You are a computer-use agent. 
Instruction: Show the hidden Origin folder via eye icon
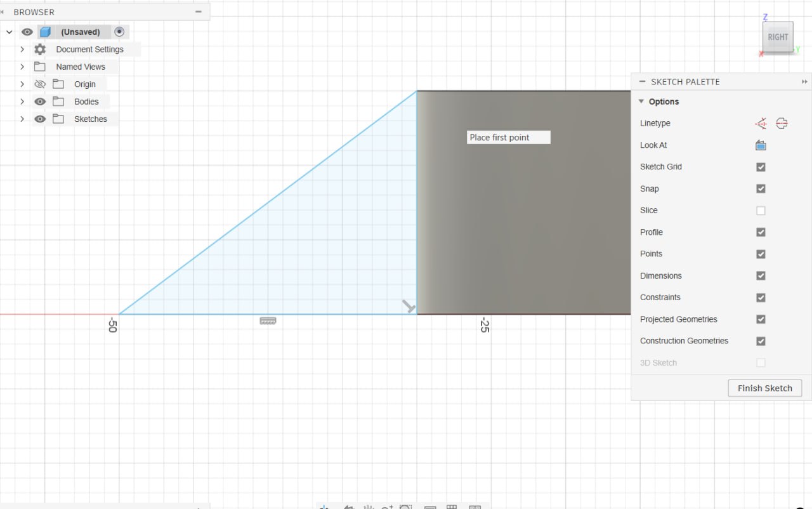point(40,84)
